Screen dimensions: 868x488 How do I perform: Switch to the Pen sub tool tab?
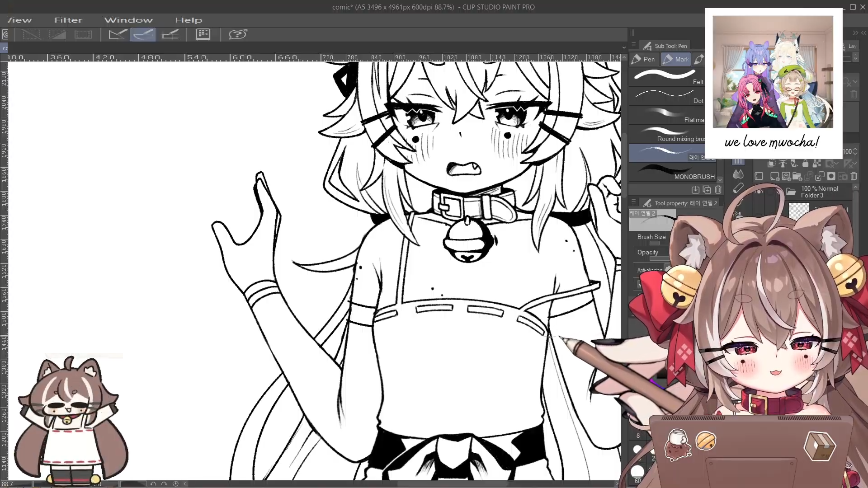(x=644, y=59)
